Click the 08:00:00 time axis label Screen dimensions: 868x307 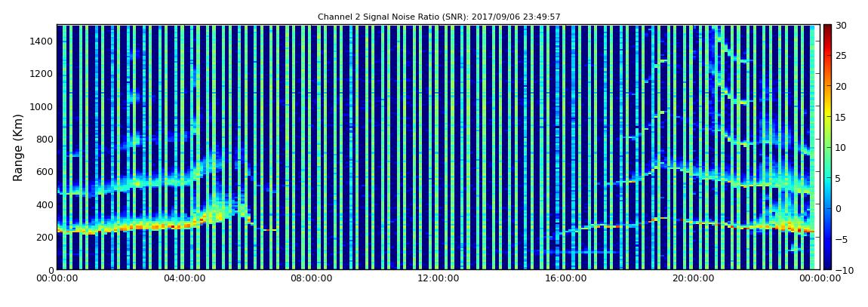312,278
